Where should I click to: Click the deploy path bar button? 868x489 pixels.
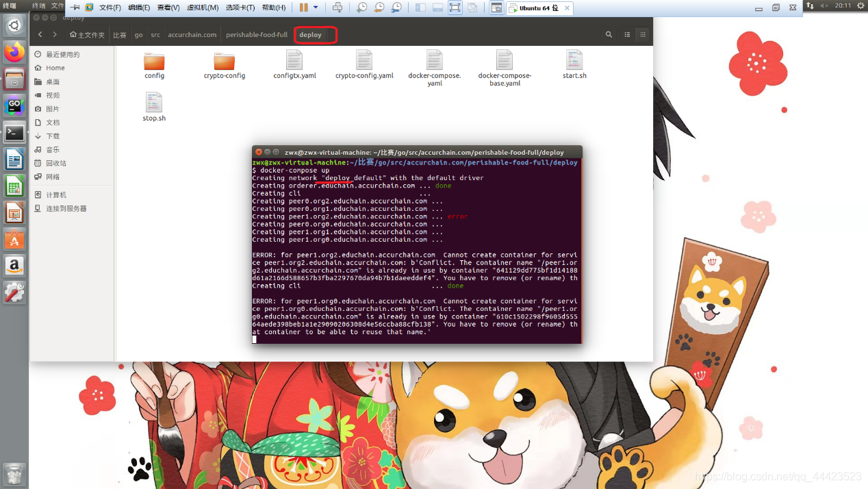pyautogui.click(x=310, y=34)
